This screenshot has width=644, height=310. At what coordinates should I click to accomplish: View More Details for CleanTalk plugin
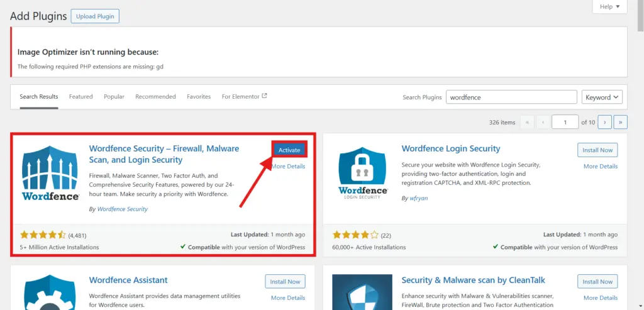601,297
